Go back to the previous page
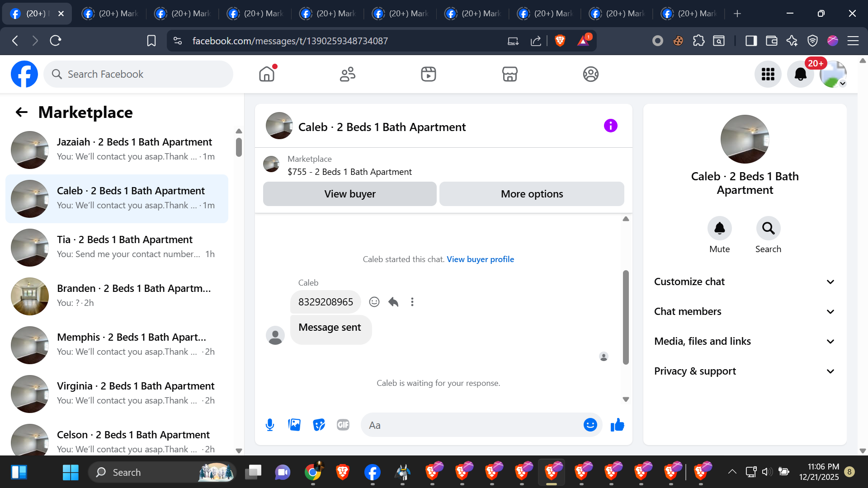868x488 pixels. click(x=15, y=41)
